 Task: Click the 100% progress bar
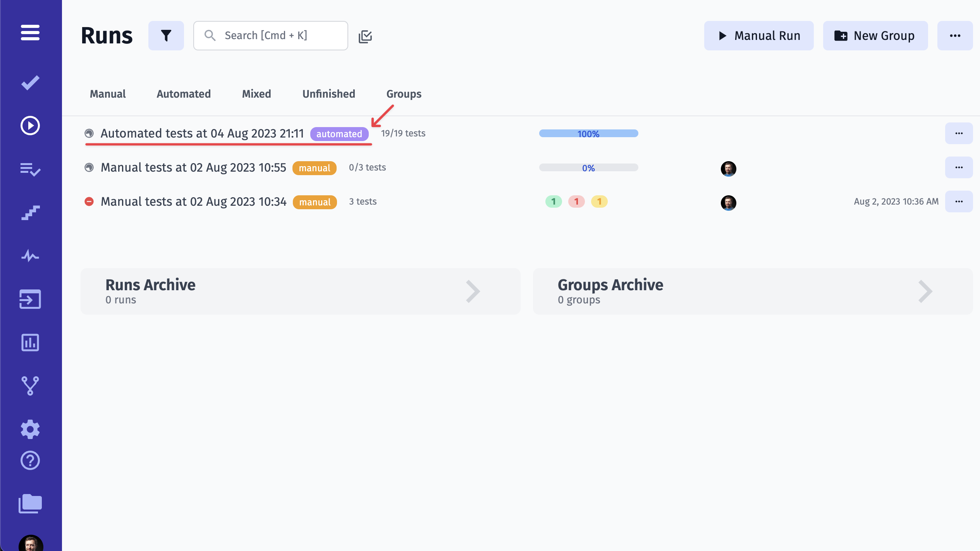[x=588, y=134]
